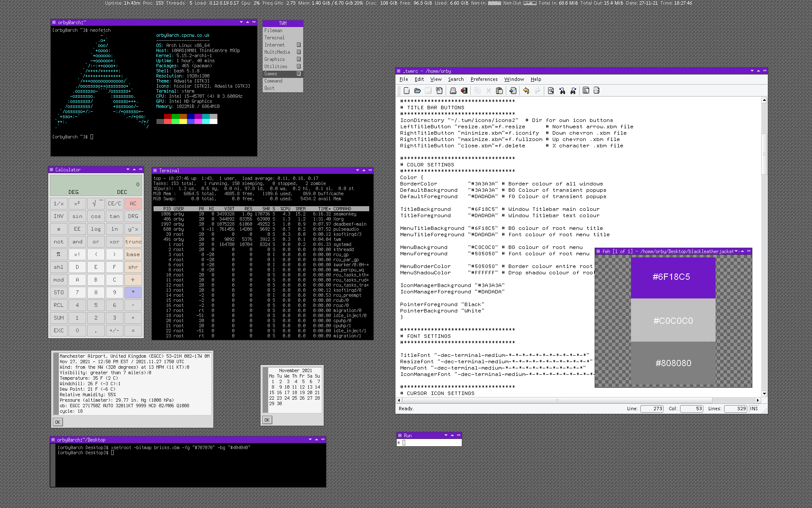The image size is (812, 508).
Task: Click the Undo arrow icon
Action: (526, 91)
